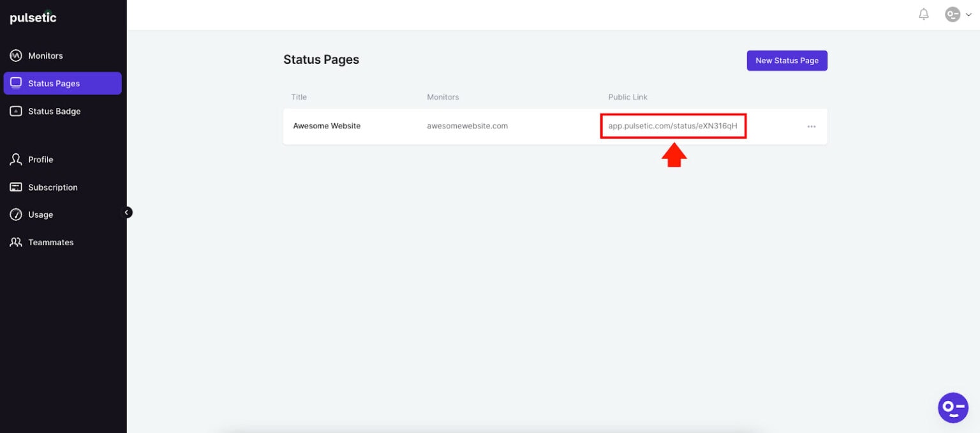Launch the support chat bubble
The width and height of the screenshot is (980, 433).
(953, 407)
